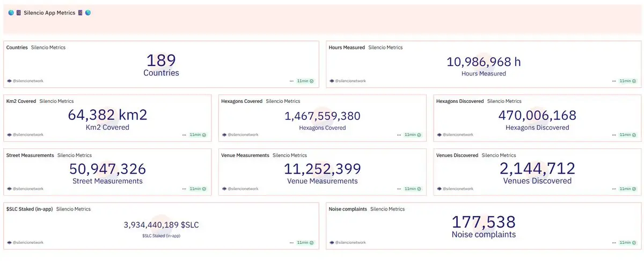Open @silencionetwork profile on Hexagons Covered card
Screen dimensions: 644x261
(240, 135)
